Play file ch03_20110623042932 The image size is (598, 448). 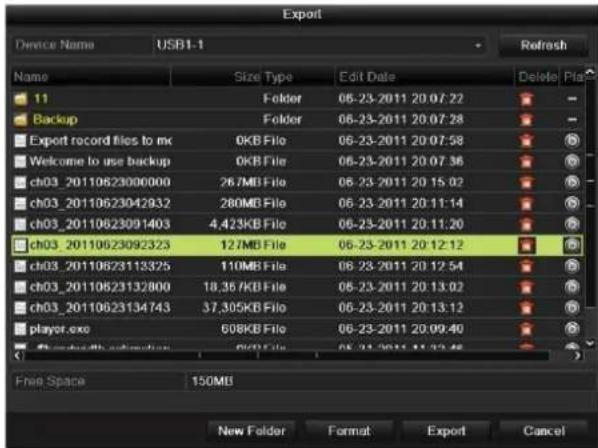pyautogui.click(x=572, y=203)
